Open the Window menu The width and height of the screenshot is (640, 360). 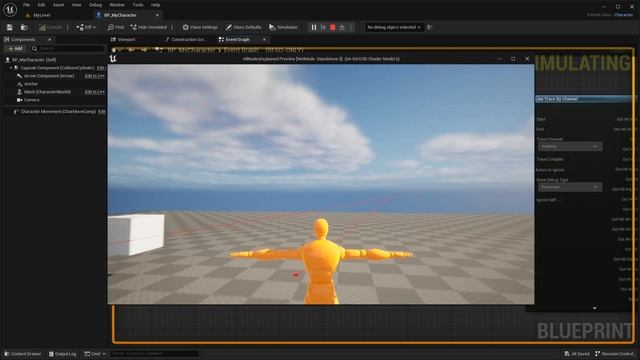click(x=117, y=5)
